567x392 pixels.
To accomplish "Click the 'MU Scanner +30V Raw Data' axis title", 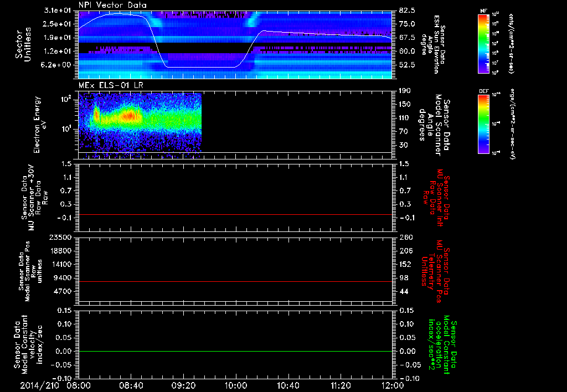I will pyautogui.click(x=34, y=198).
